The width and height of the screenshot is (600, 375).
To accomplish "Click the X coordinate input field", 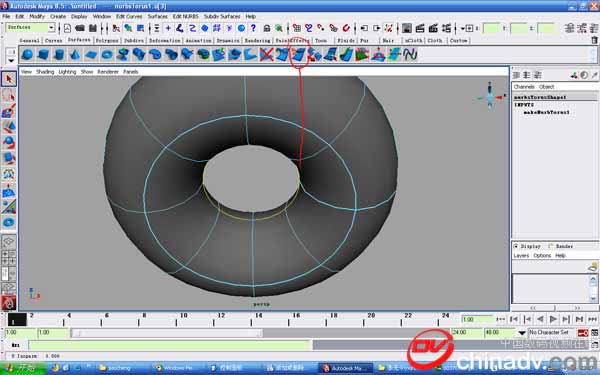I will (492, 28).
